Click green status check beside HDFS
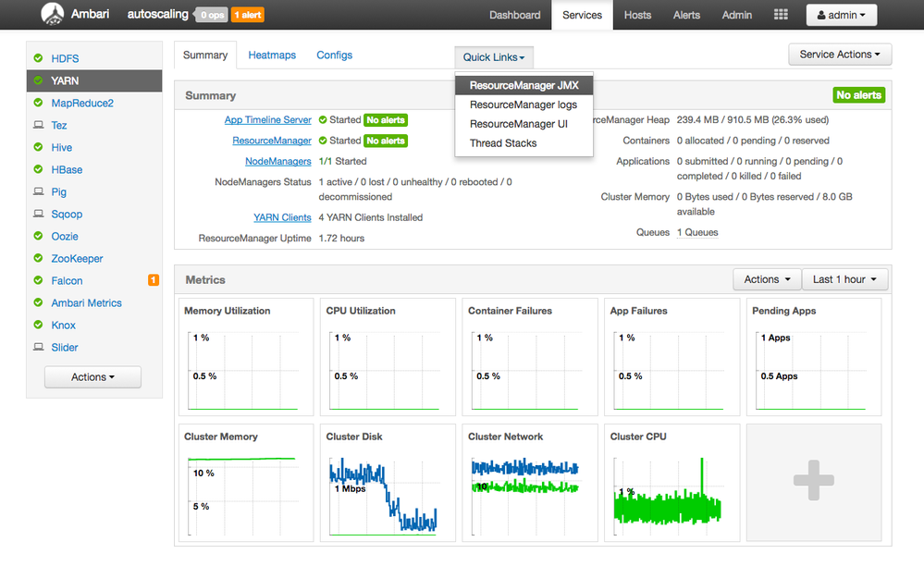This screenshot has width=924, height=566. (x=38, y=59)
